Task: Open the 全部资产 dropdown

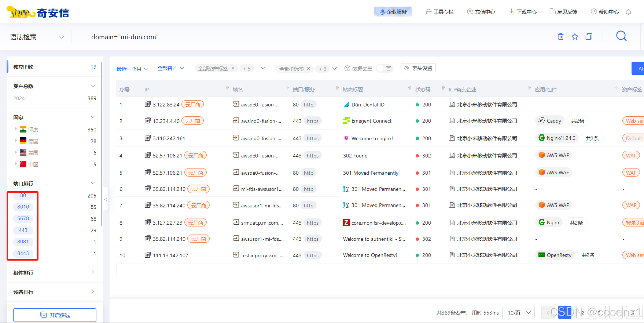Action: 171,68
